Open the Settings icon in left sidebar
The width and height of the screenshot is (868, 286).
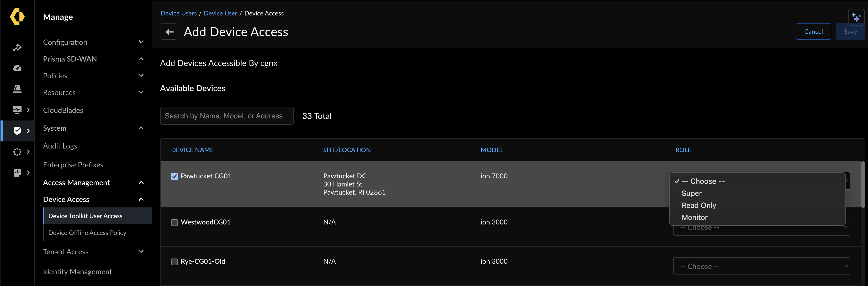pyautogui.click(x=17, y=152)
